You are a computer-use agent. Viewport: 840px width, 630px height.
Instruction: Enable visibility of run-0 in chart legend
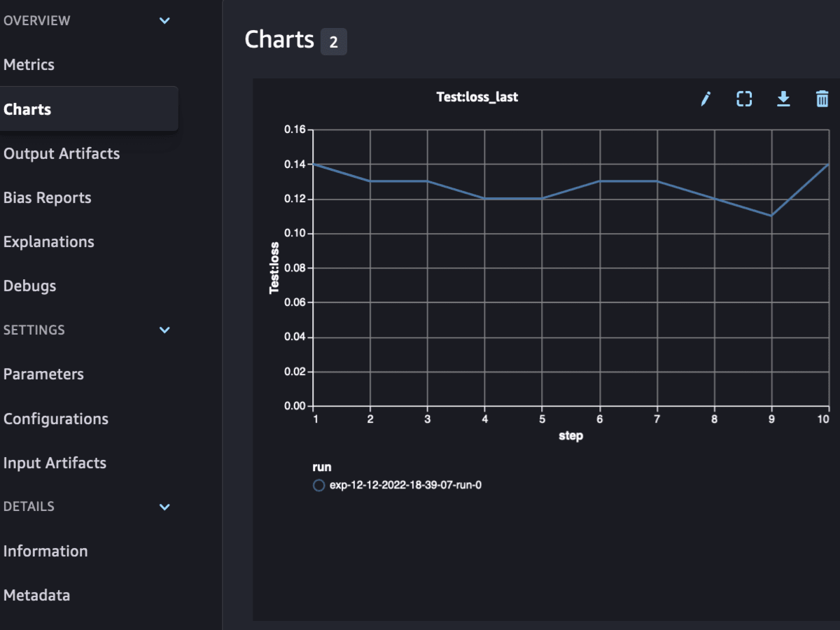coord(318,484)
